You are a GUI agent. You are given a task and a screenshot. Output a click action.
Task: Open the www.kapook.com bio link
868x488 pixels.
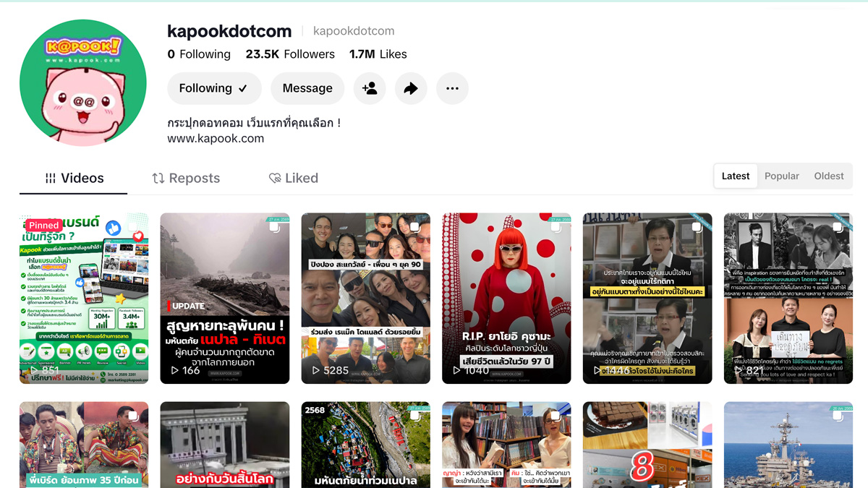coord(216,138)
